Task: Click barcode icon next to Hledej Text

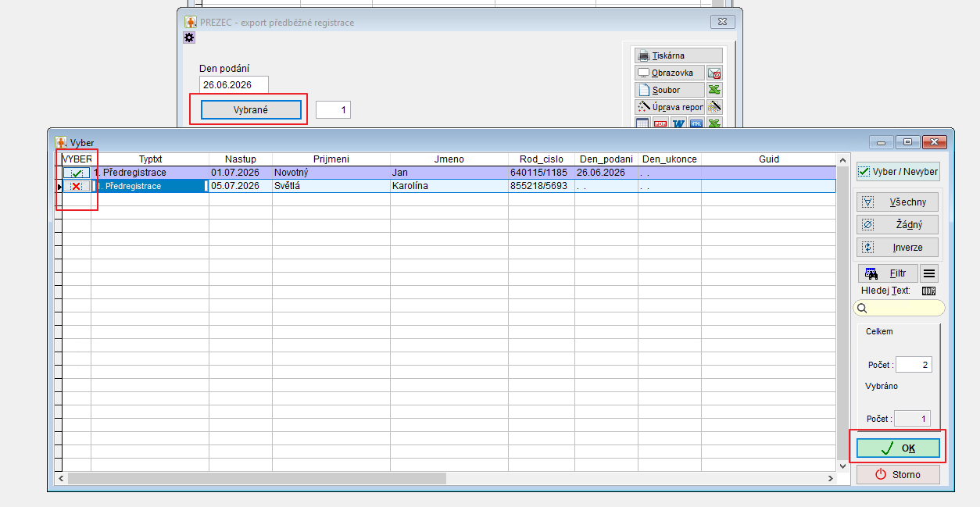Action: pyautogui.click(x=928, y=291)
